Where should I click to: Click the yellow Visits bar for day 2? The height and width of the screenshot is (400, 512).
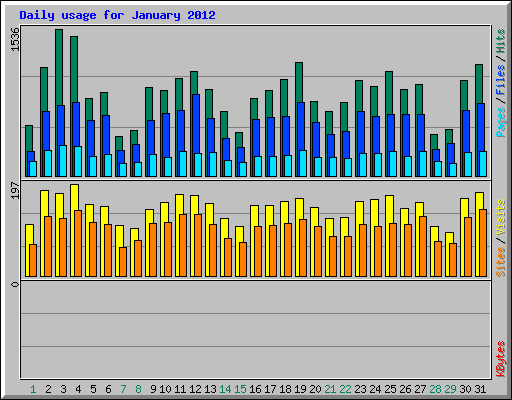pos(45,203)
